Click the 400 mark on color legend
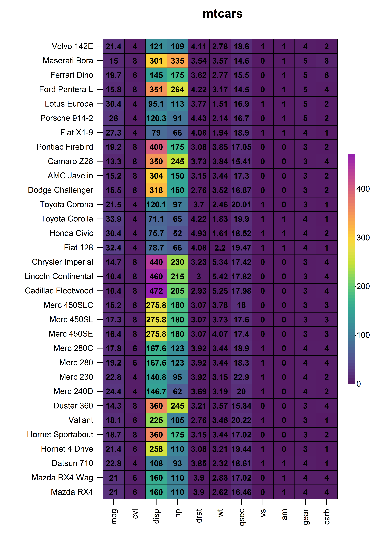The image size is (392, 539). pyautogui.click(x=363, y=189)
